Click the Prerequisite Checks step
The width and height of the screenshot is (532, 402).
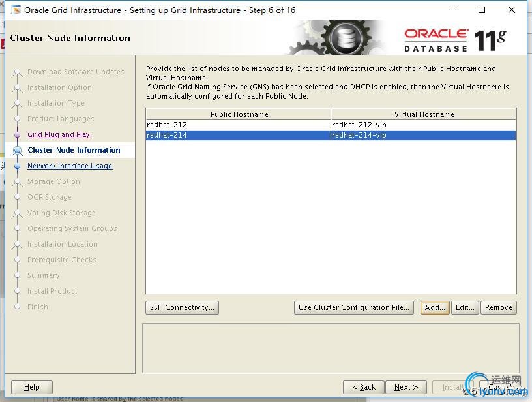(x=62, y=260)
